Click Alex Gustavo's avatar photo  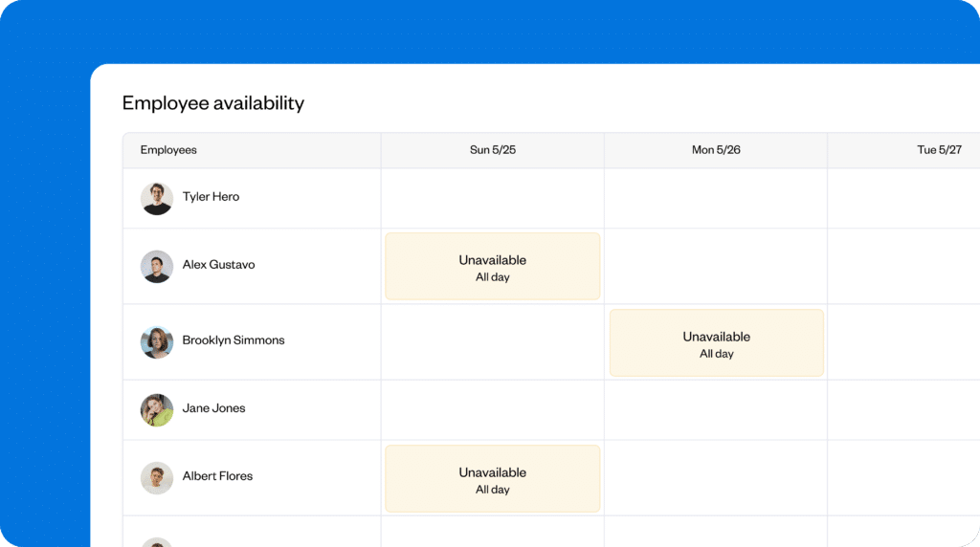coord(157,267)
